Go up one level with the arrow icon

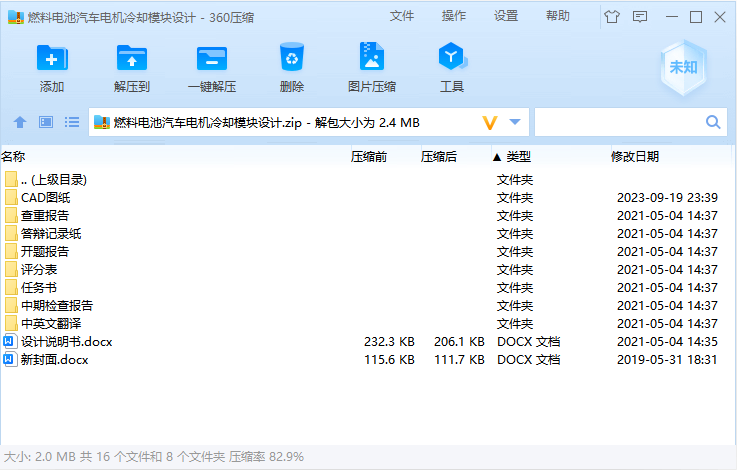click(x=20, y=123)
